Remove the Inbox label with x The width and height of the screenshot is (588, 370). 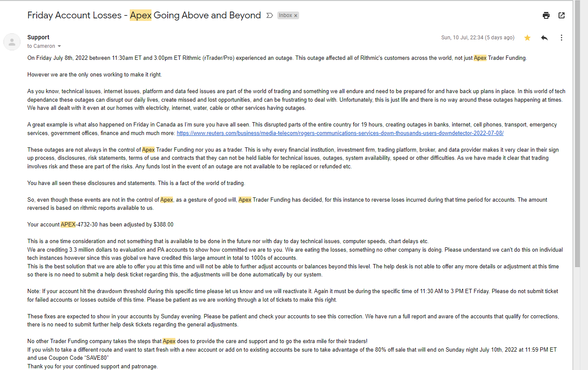point(296,15)
